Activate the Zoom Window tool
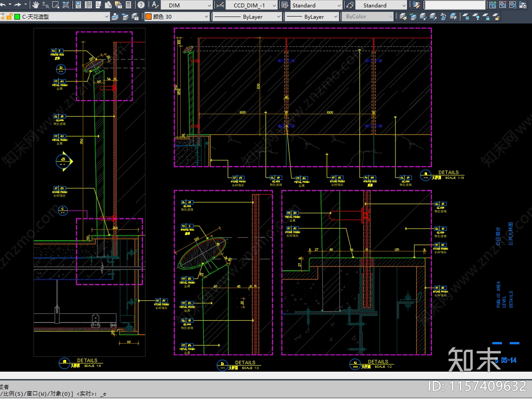The image size is (532, 403). 55,5
